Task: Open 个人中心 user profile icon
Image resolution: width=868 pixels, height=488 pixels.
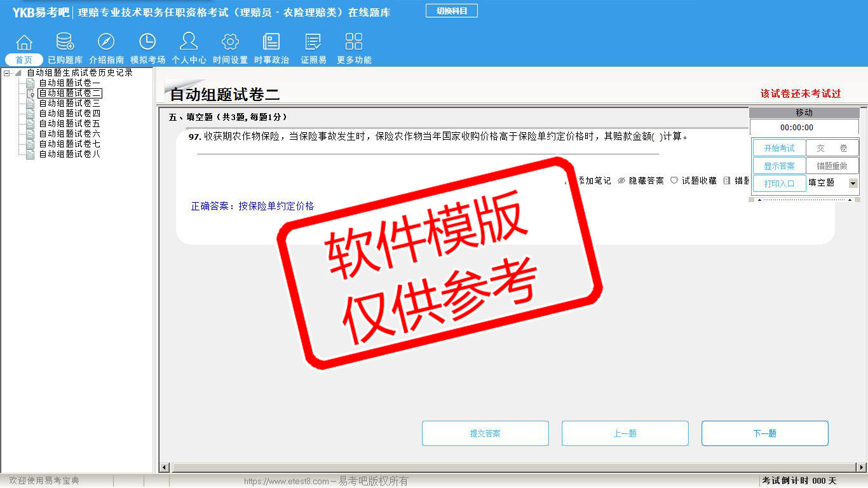Action: point(189,43)
